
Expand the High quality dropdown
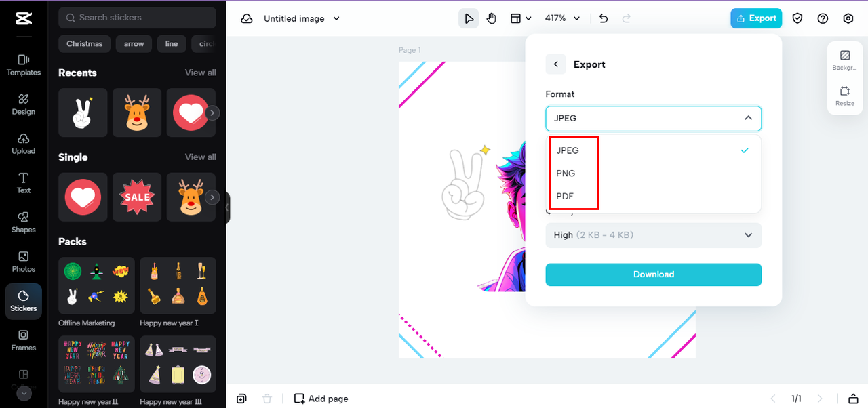[654, 235]
